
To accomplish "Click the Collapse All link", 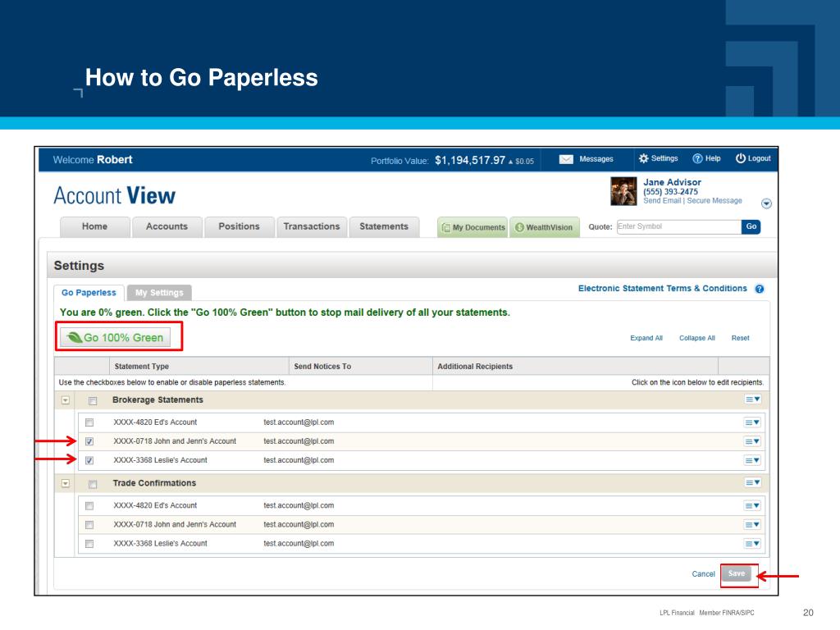I will 697,338.
